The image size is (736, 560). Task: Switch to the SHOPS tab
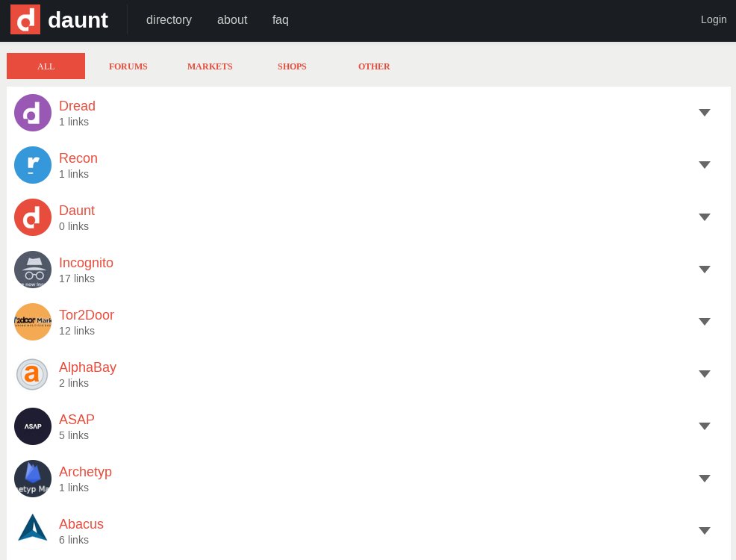(x=292, y=66)
